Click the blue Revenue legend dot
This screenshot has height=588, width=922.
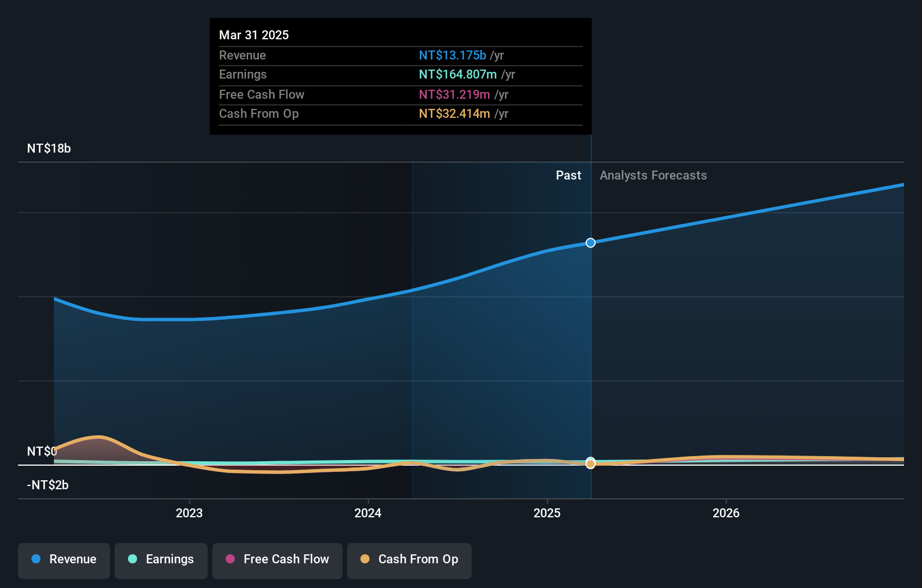[36, 559]
